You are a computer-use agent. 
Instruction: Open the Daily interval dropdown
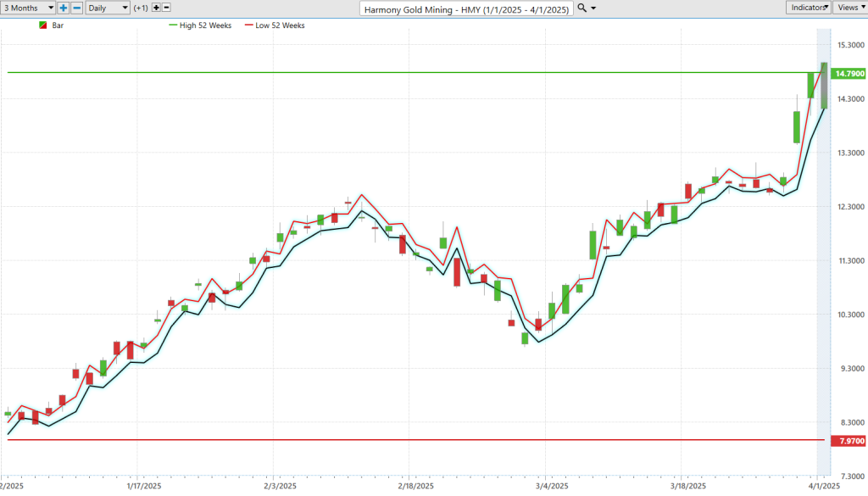108,8
